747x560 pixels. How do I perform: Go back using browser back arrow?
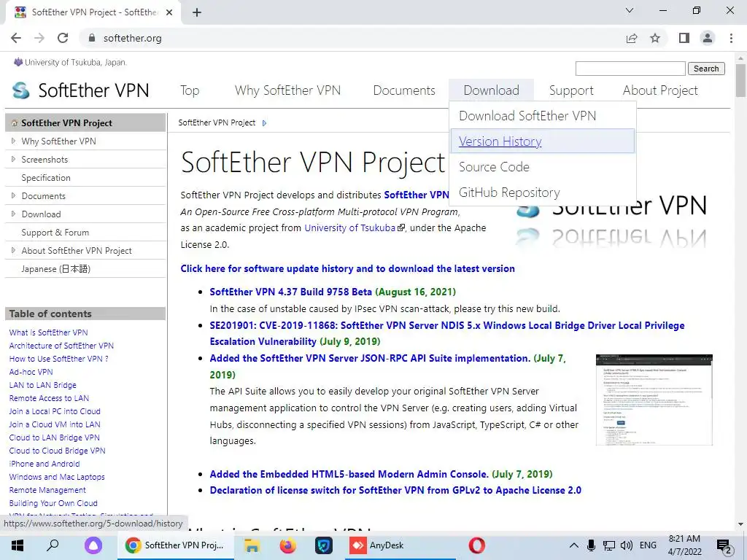[x=16, y=38]
